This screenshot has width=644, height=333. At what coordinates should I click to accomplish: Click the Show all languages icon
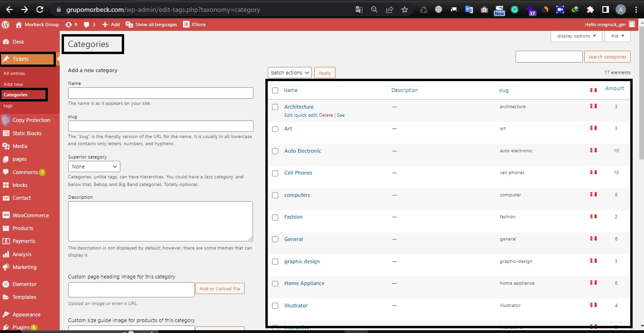(129, 24)
